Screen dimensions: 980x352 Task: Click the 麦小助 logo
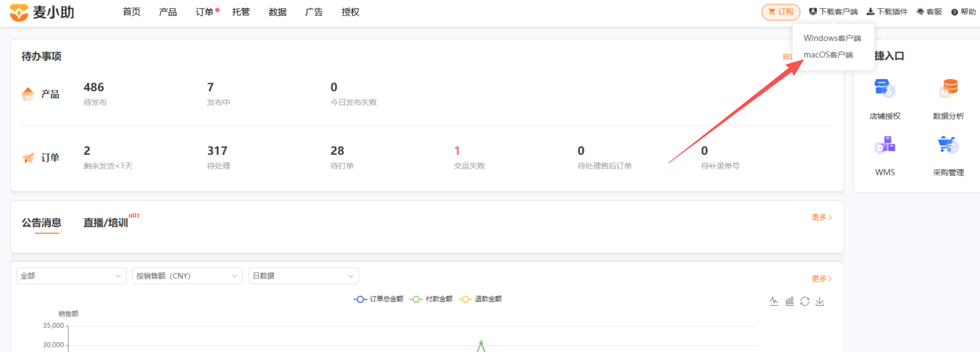point(42,11)
